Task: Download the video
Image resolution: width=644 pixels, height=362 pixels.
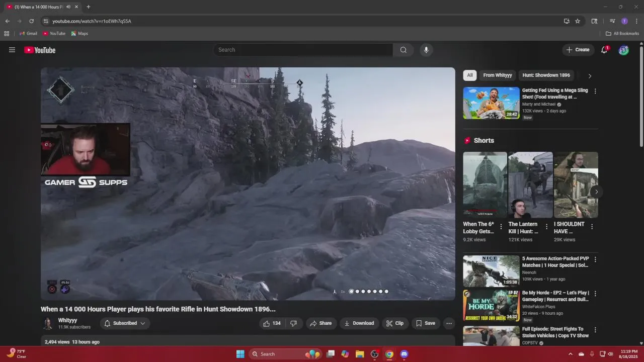Action: (359, 323)
